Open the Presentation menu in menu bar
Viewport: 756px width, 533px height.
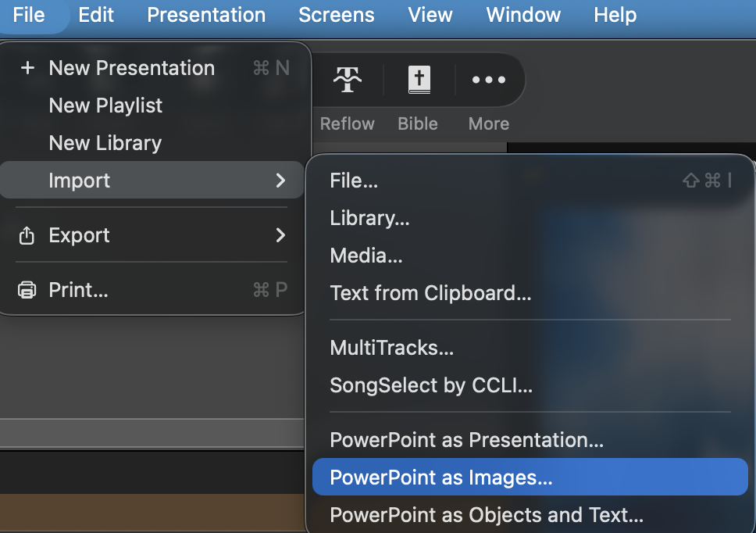pyautogui.click(x=206, y=15)
